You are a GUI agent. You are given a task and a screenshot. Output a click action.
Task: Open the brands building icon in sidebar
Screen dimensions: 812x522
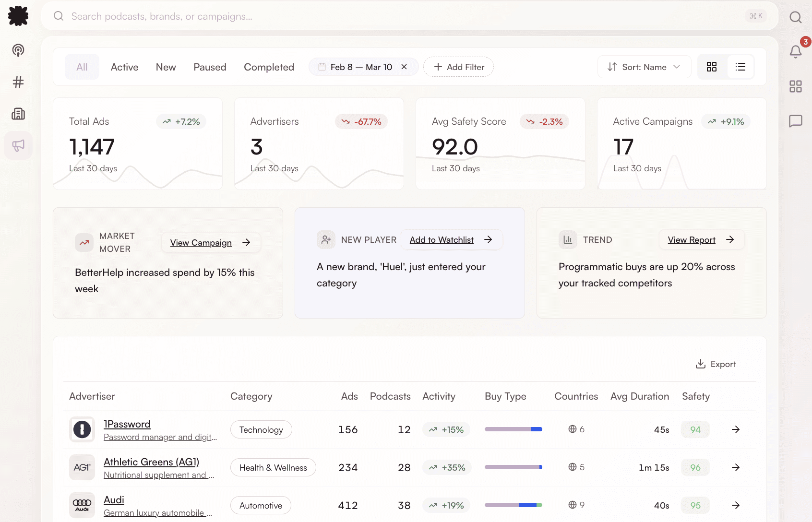point(18,114)
